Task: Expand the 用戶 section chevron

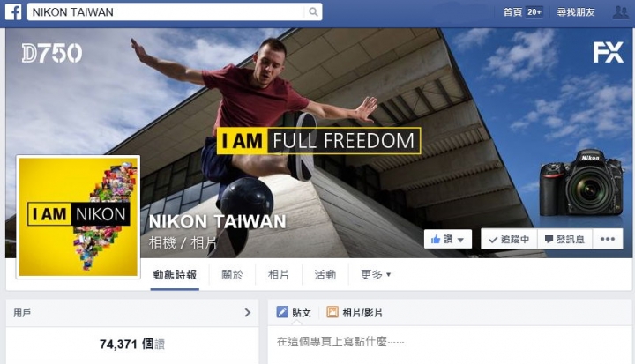Action: click(x=248, y=313)
